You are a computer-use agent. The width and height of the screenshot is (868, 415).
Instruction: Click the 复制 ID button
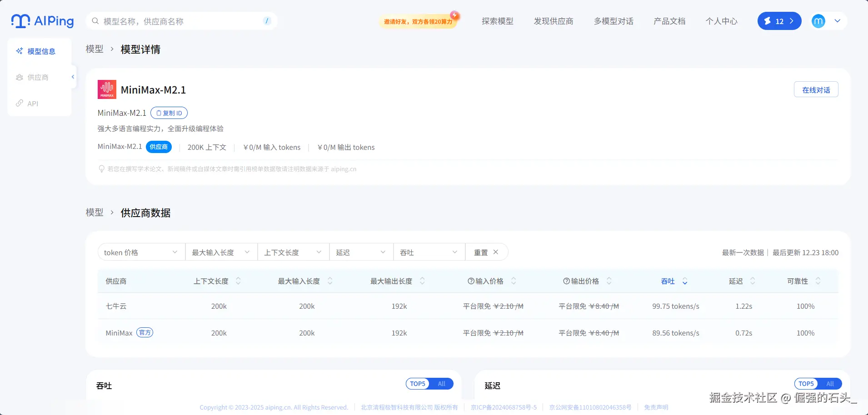point(169,113)
